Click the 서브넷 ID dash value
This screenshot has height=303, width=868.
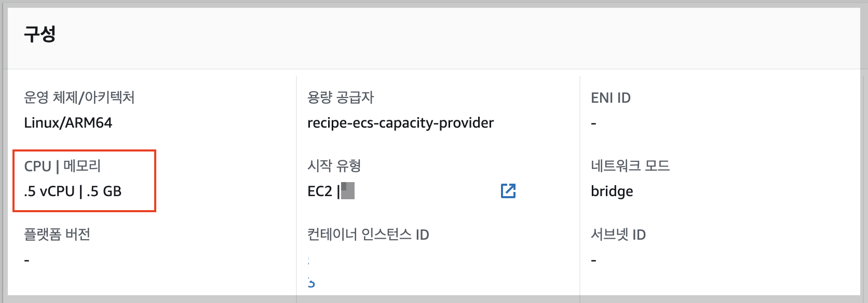(593, 258)
